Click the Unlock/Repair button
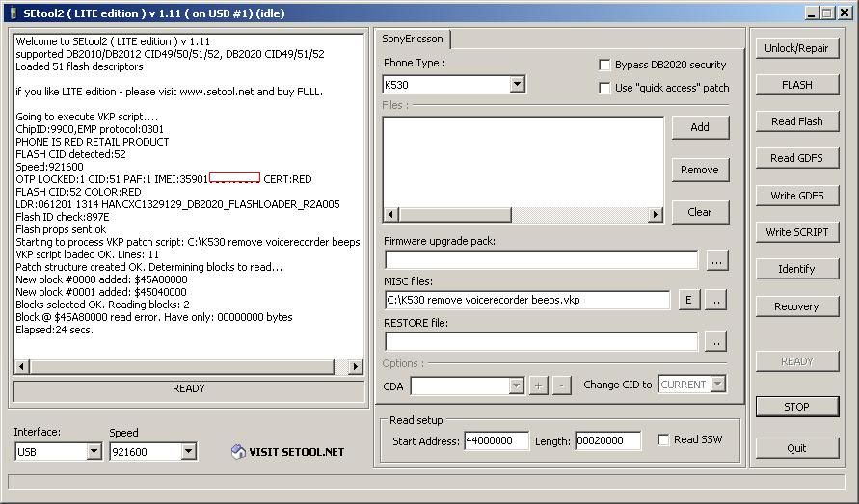Image resolution: width=859 pixels, height=504 pixels. click(x=796, y=48)
